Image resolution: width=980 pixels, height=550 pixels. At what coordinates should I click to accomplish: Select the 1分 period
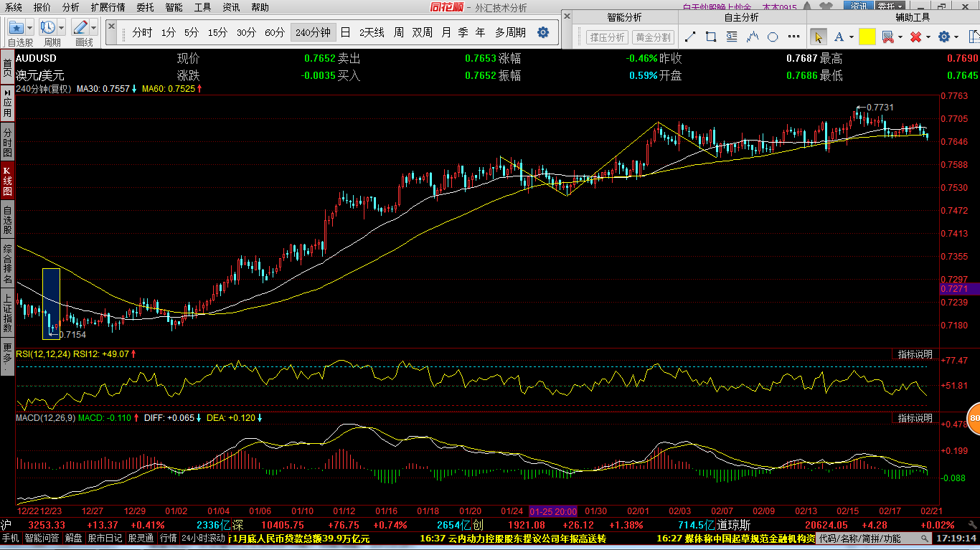pyautogui.click(x=168, y=33)
